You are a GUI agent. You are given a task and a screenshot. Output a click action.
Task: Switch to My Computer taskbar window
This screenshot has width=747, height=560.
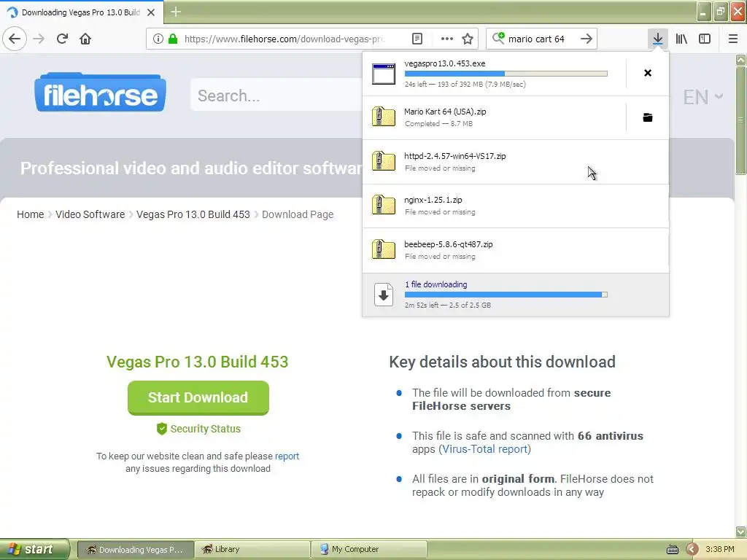click(368, 549)
